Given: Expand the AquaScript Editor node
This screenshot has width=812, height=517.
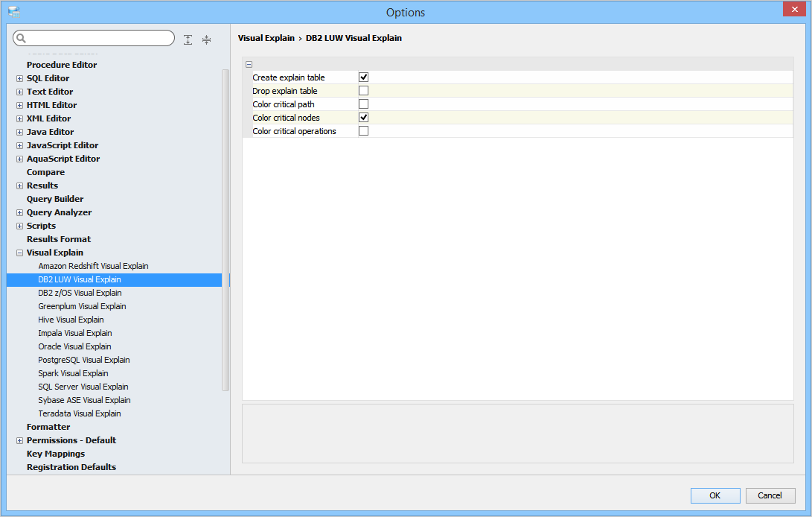Looking at the screenshot, I should (19, 159).
